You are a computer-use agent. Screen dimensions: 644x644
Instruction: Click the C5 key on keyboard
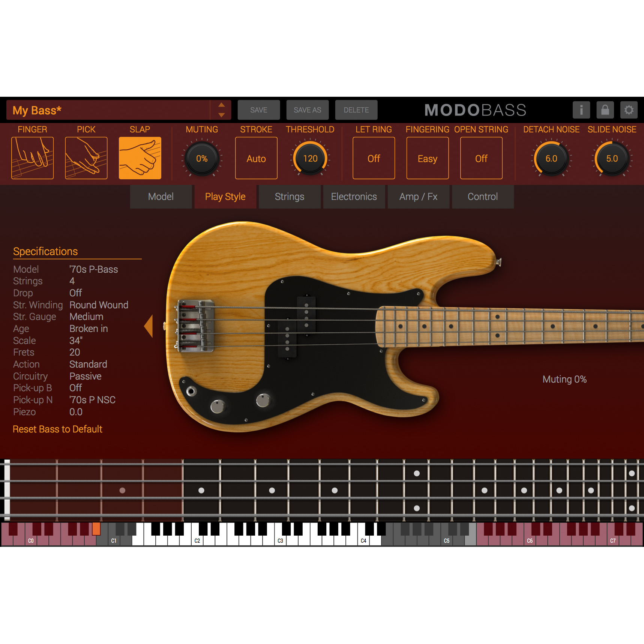tap(447, 540)
